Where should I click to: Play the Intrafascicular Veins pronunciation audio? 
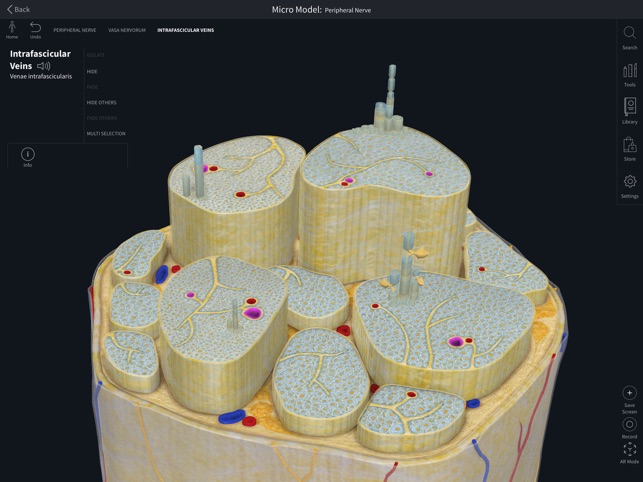pos(43,66)
